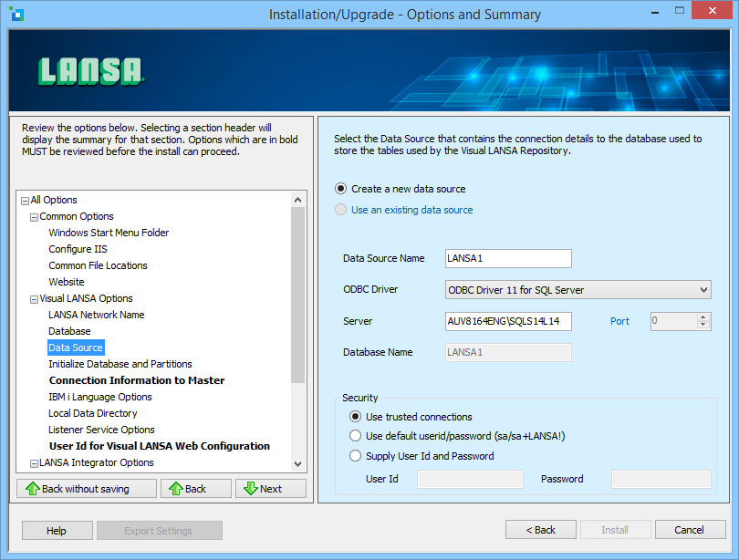This screenshot has height=560, width=739.
Task: Select the highlighted Data Source item
Action: [x=76, y=347]
